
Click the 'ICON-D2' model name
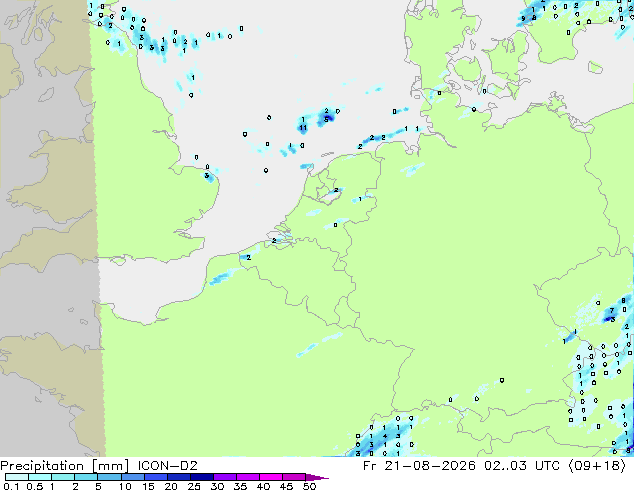[x=167, y=466]
